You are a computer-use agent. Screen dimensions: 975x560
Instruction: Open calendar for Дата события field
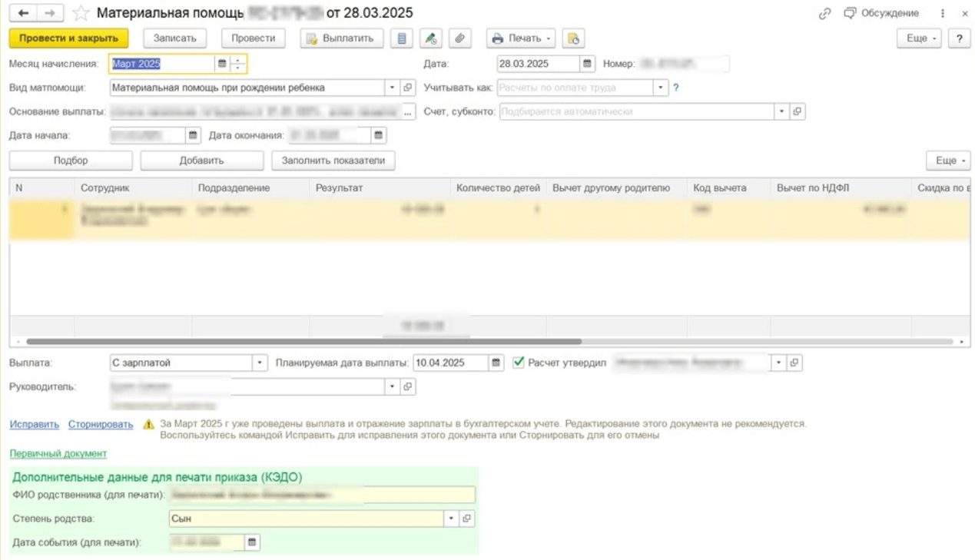click(x=252, y=542)
